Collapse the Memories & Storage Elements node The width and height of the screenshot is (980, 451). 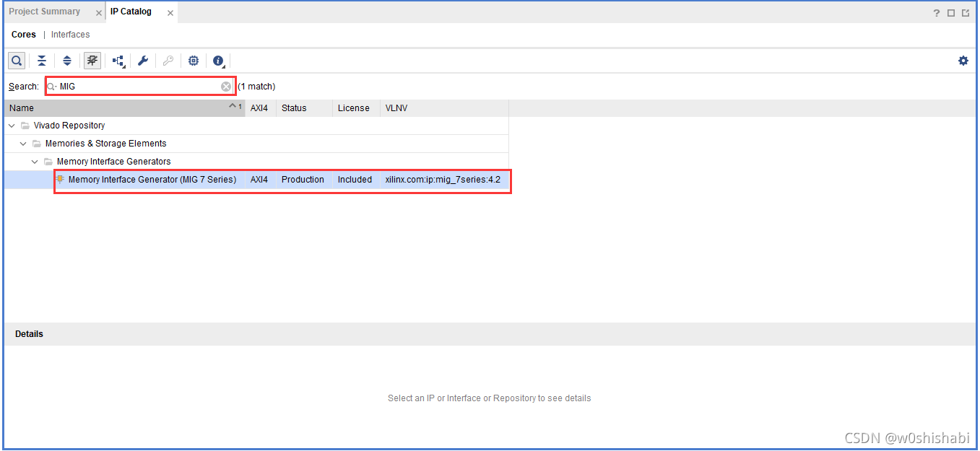point(24,144)
